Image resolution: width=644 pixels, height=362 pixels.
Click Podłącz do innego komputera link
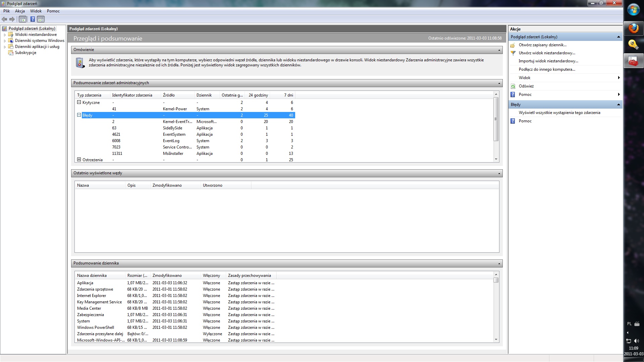(x=547, y=69)
